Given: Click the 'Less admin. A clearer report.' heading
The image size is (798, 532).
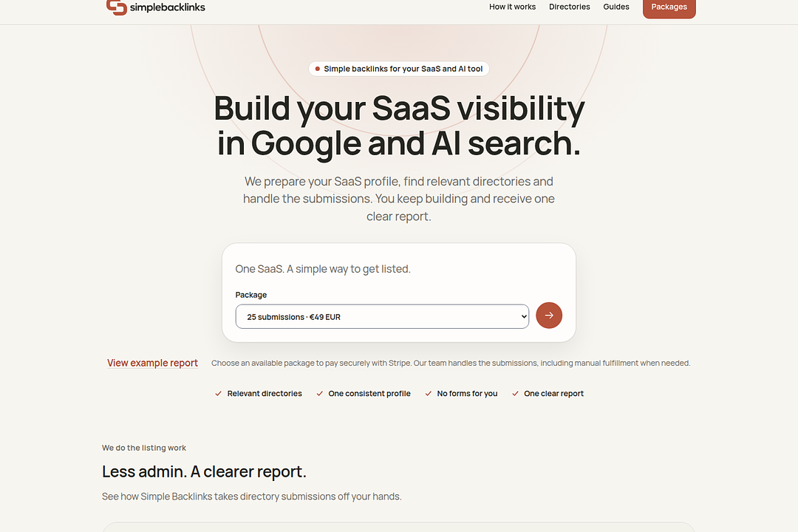Looking at the screenshot, I should click(204, 471).
